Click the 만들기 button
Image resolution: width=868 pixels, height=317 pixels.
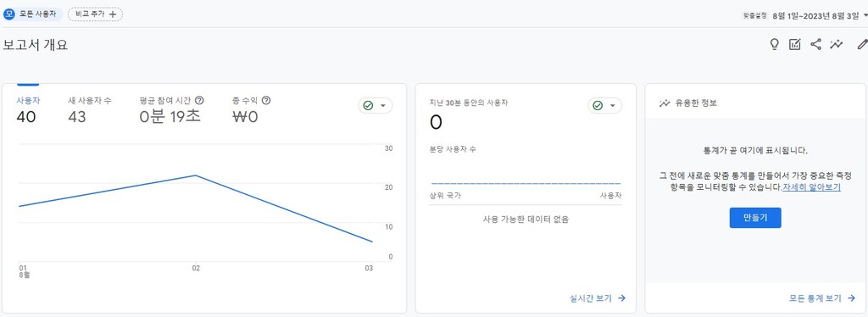click(755, 218)
